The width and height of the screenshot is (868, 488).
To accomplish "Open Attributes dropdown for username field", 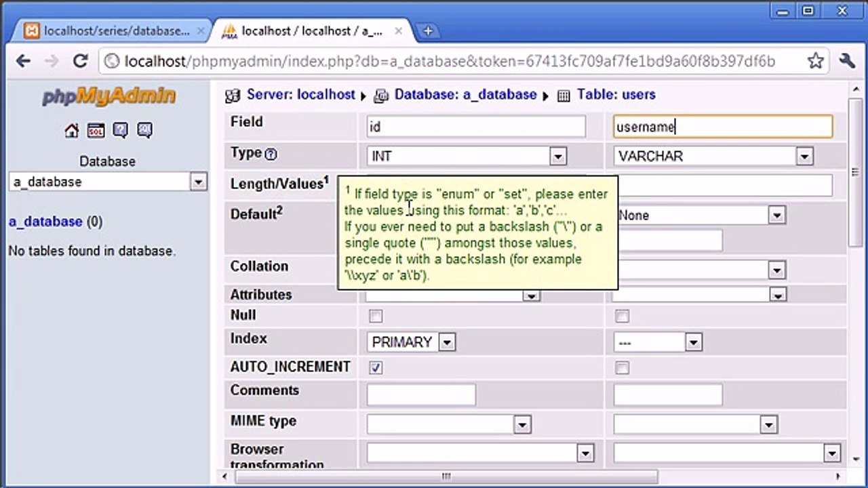I will coord(700,295).
